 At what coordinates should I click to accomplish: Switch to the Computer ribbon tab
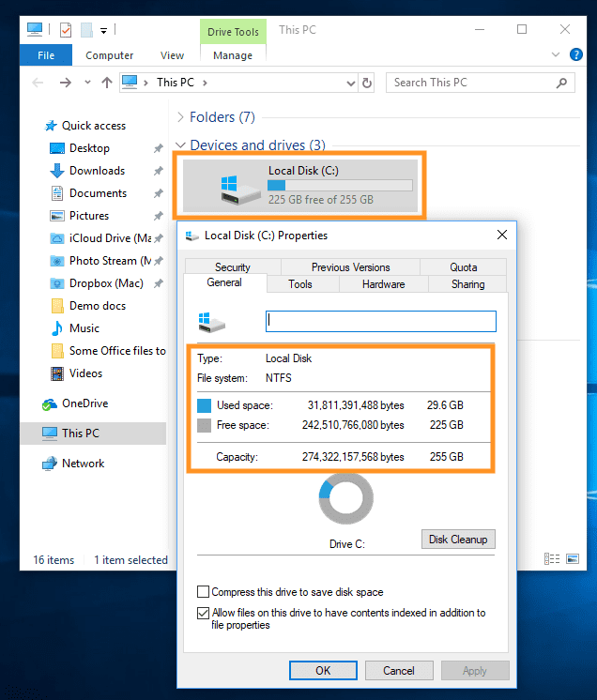coord(110,55)
